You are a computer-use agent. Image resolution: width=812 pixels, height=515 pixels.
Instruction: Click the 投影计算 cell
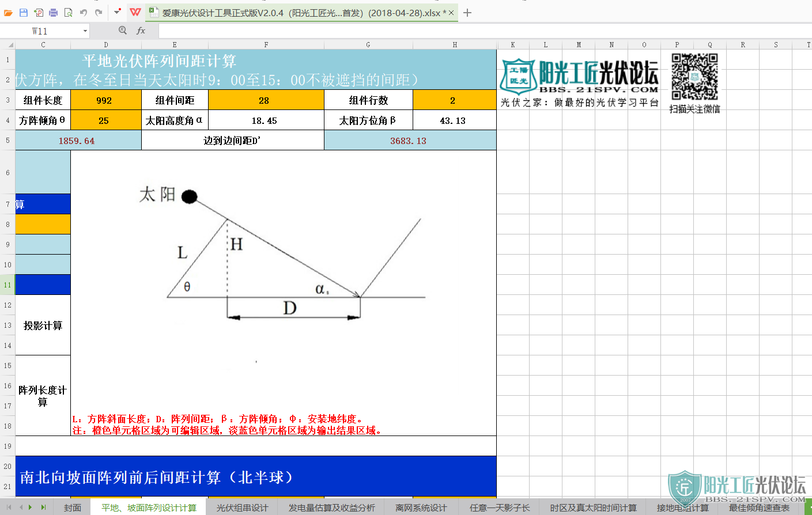pos(43,325)
